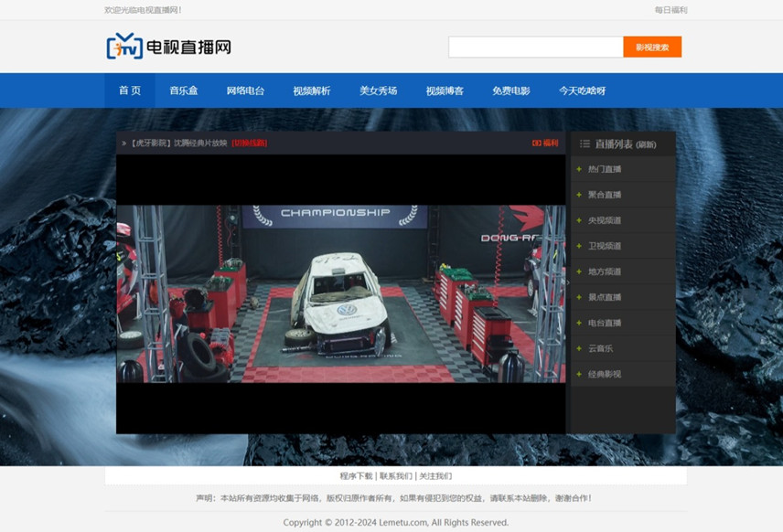783x532 pixels.
Task: Click the red 福利 icon link in player header
Action: point(545,144)
